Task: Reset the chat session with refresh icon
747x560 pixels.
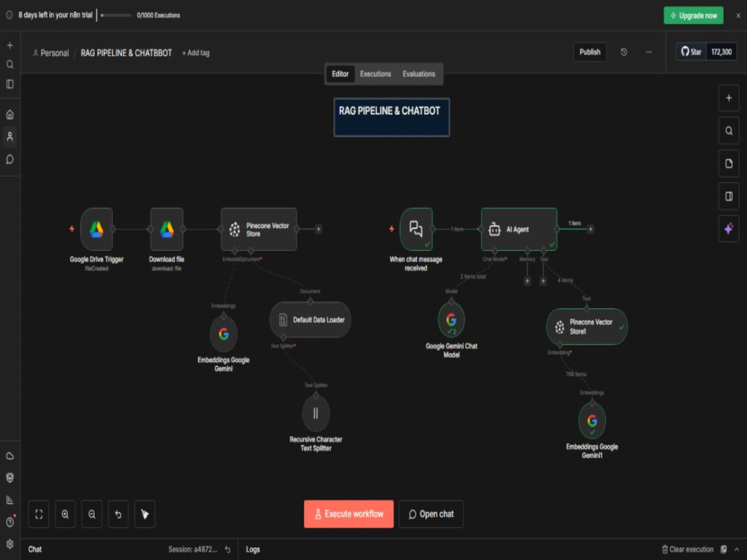Action: point(228,549)
